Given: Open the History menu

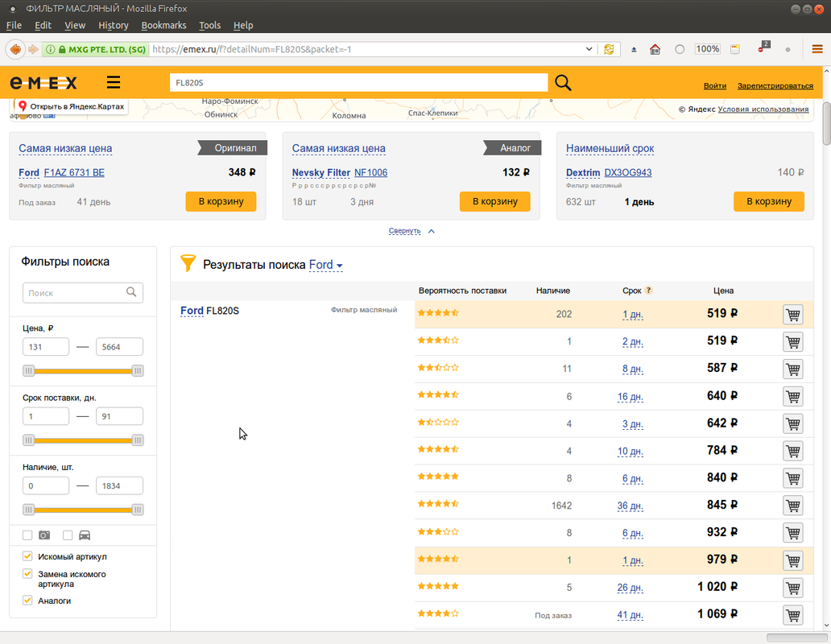Looking at the screenshot, I should click(x=114, y=26).
